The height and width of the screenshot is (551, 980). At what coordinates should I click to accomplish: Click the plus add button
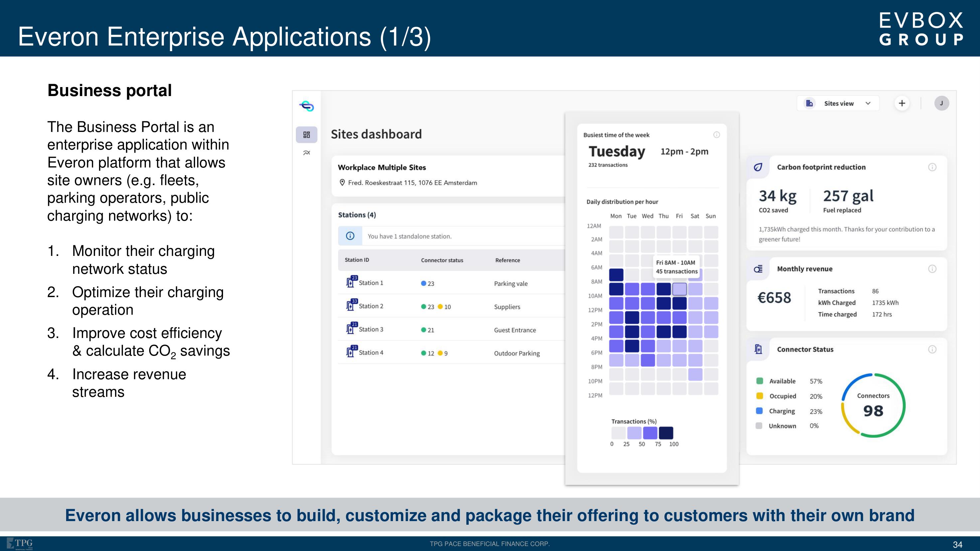[902, 103]
